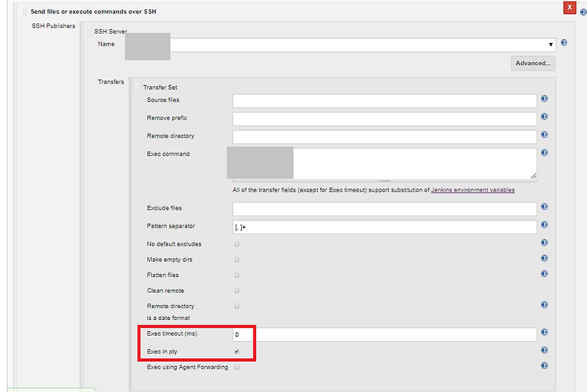The height and width of the screenshot is (392, 587).
Task: Enable Make empty dirs checkbox
Action: 236,260
